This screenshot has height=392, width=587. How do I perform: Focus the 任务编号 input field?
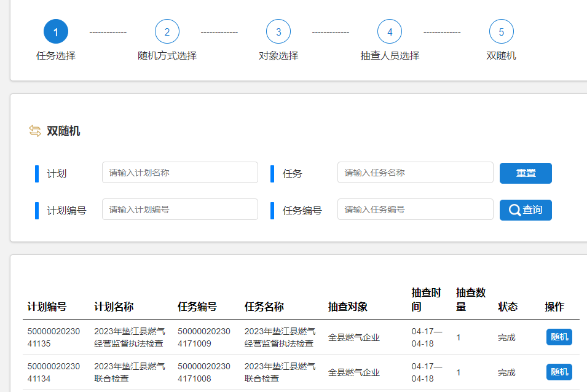pos(415,210)
